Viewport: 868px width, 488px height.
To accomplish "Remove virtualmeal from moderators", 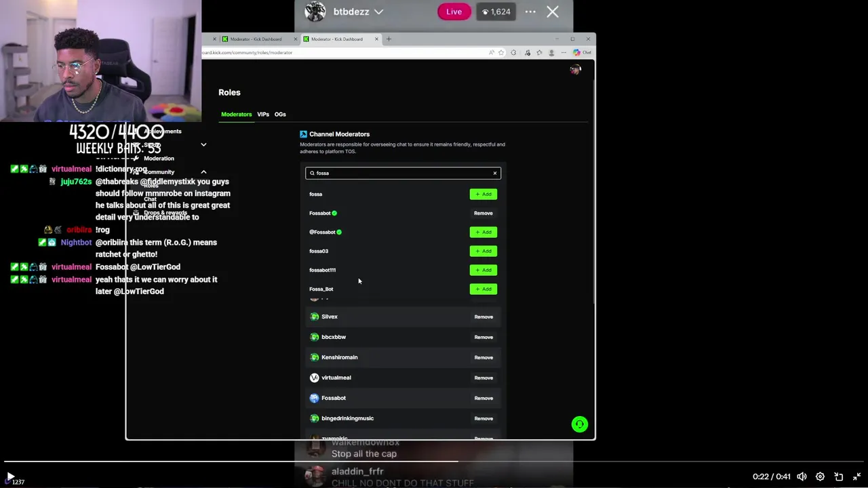I will pyautogui.click(x=484, y=378).
